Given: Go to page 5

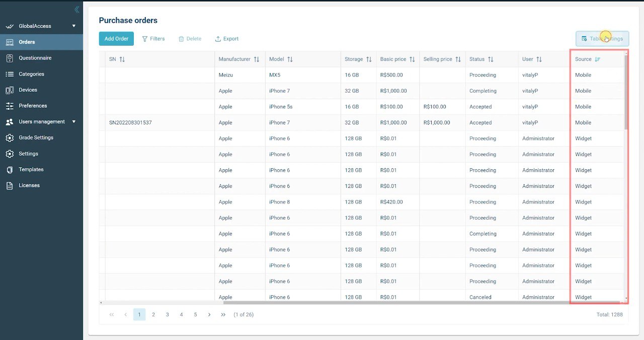Looking at the screenshot, I should (195, 315).
